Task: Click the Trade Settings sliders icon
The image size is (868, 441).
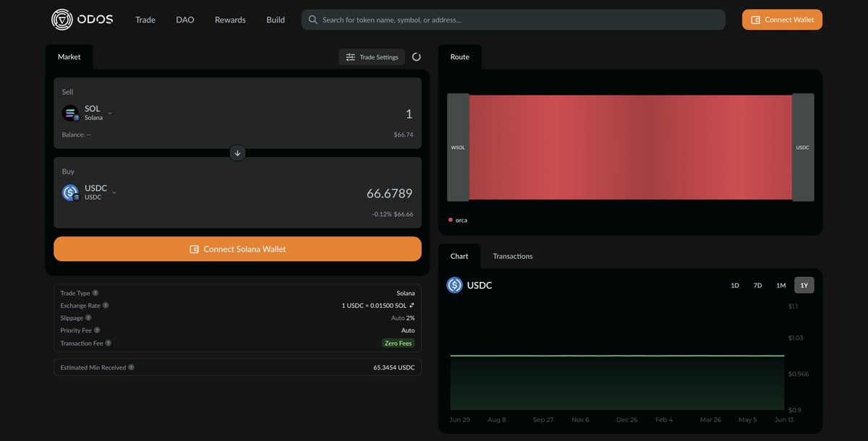Action: (350, 57)
